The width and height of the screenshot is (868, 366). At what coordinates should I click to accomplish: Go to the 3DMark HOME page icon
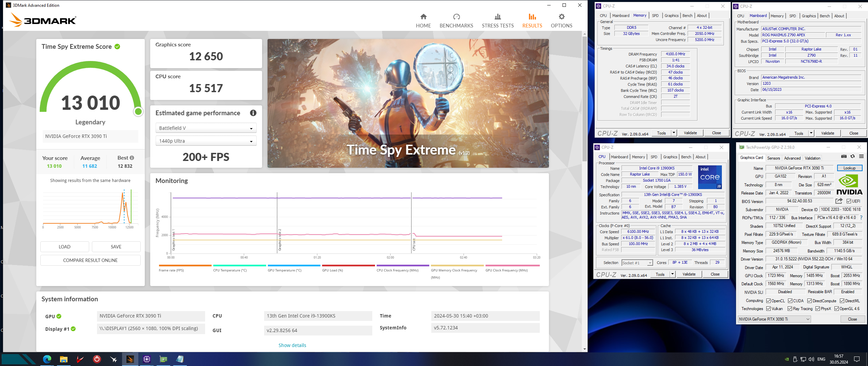click(423, 17)
